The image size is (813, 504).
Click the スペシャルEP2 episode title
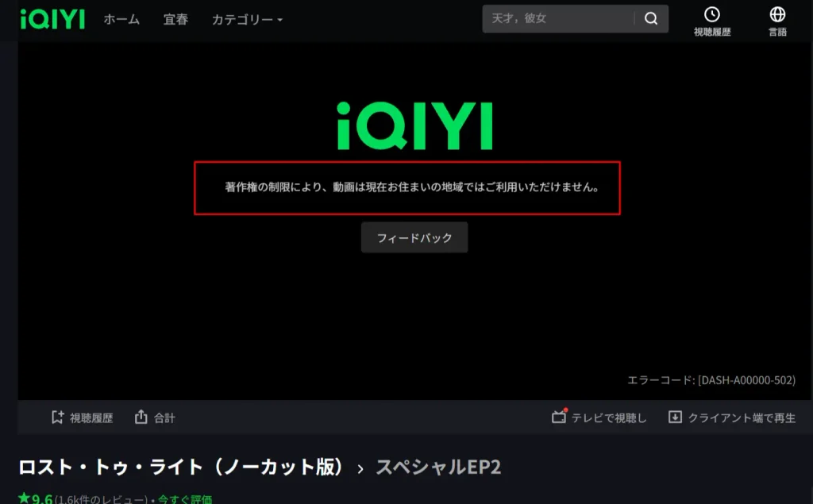438,467
